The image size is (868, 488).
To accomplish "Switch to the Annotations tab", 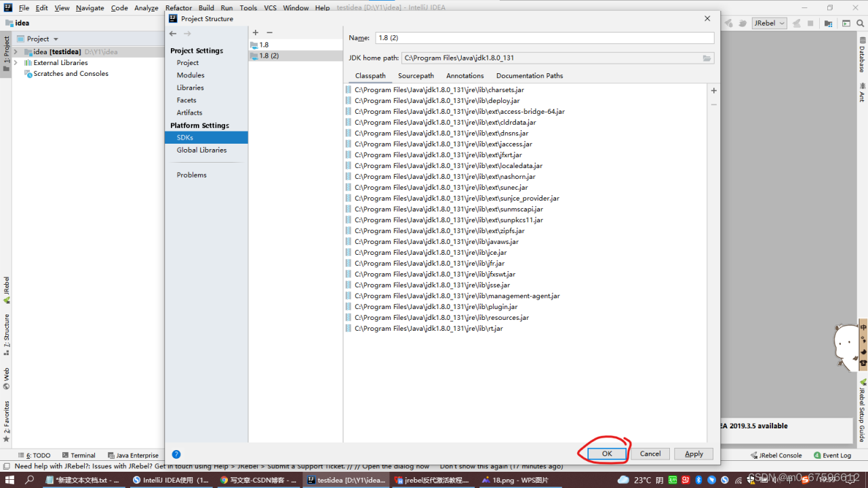I will point(465,76).
